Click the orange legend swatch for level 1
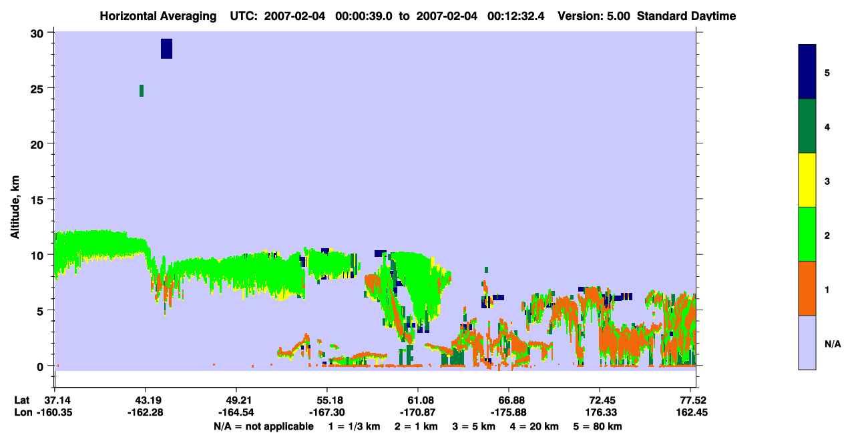 [x=807, y=288]
